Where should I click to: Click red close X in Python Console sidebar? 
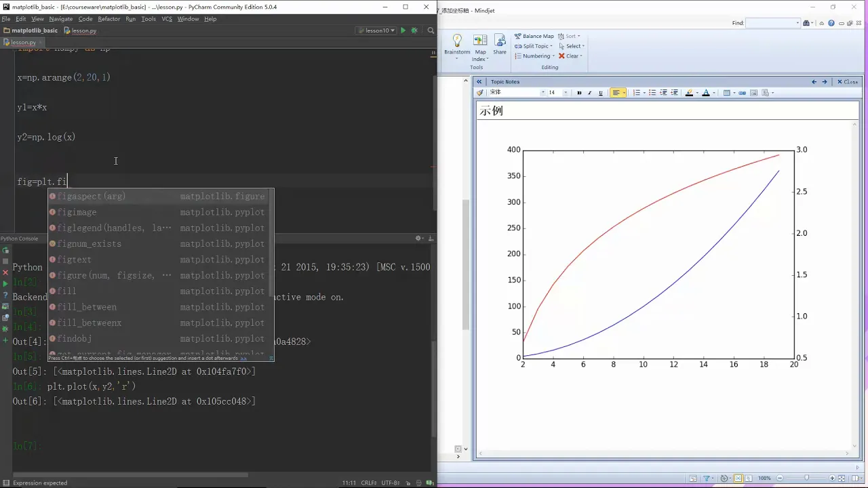click(5, 272)
